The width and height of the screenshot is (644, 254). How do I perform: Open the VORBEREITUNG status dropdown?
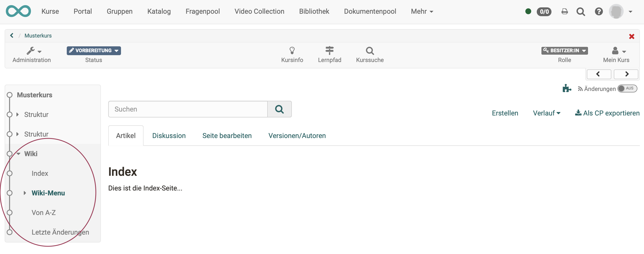[94, 51]
